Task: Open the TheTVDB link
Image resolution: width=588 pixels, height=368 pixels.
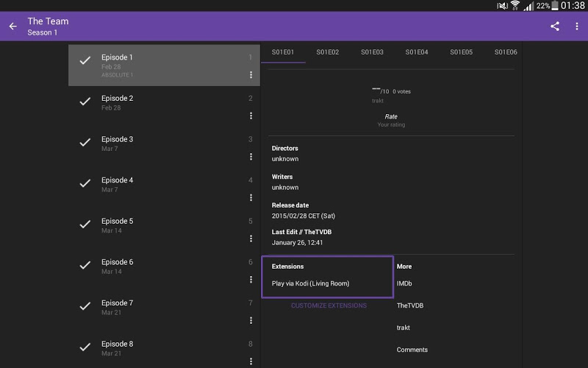Action: click(409, 305)
